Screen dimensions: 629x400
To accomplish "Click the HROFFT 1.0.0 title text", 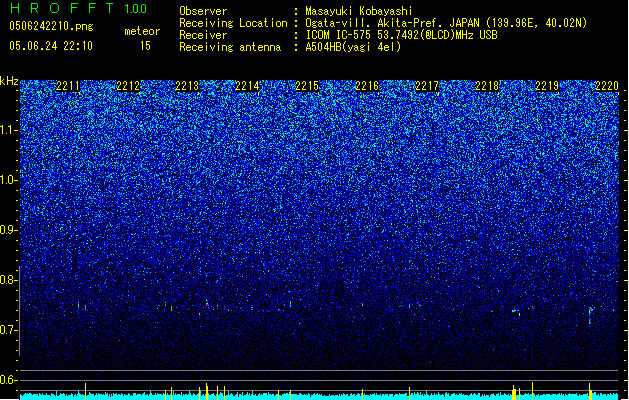I will (x=79, y=8).
